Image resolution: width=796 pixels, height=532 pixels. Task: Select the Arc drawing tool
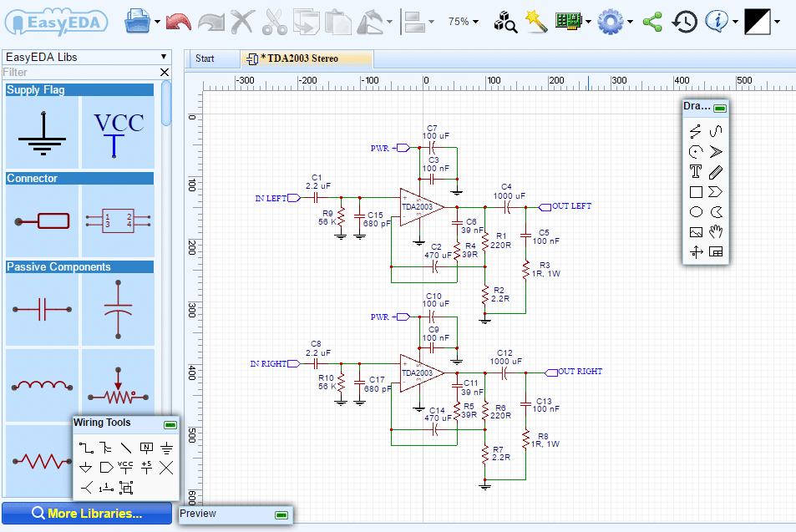(696, 151)
